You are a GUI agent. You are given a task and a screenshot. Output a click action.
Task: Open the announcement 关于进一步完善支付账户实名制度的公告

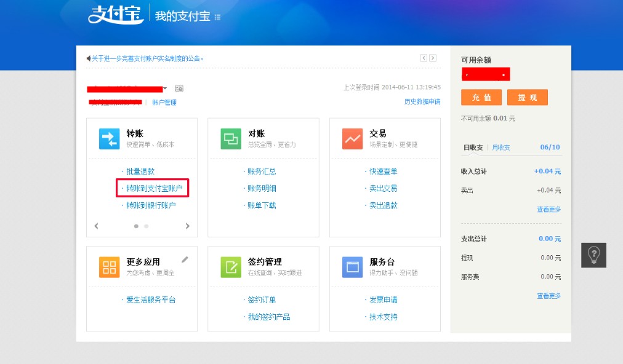coord(147,59)
